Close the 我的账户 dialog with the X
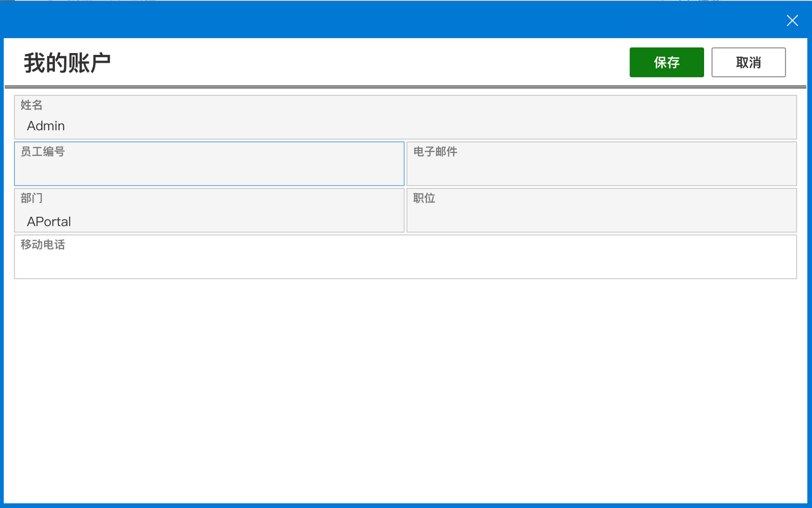812x508 pixels. click(792, 20)
